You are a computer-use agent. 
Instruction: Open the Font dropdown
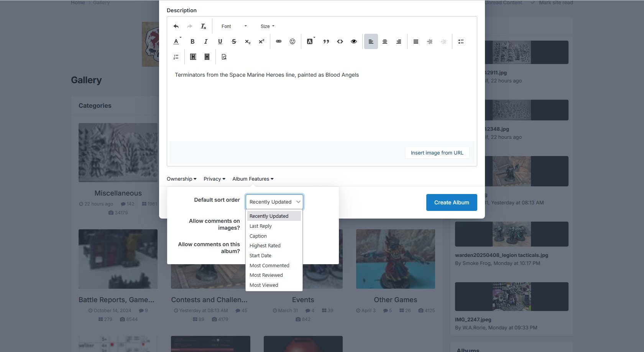[234, 26]
